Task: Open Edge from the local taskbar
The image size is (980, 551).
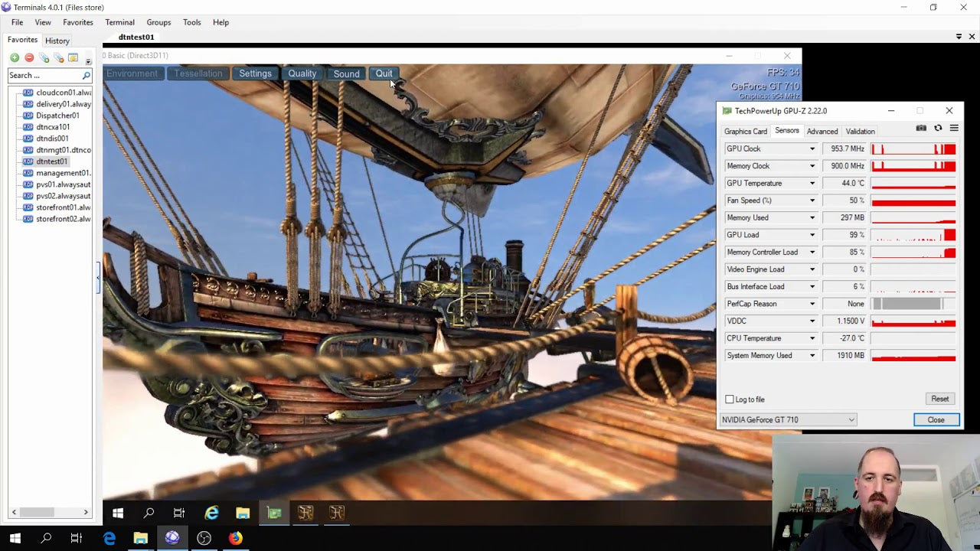Action: tap(109, 538)
